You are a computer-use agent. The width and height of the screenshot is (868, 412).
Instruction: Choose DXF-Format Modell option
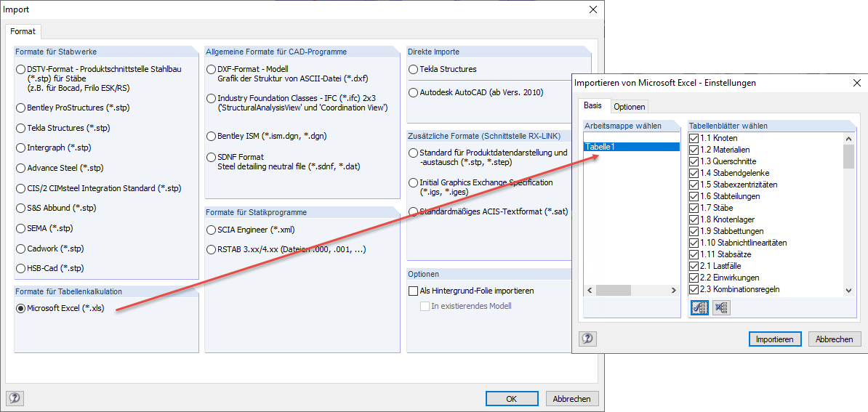211,70
